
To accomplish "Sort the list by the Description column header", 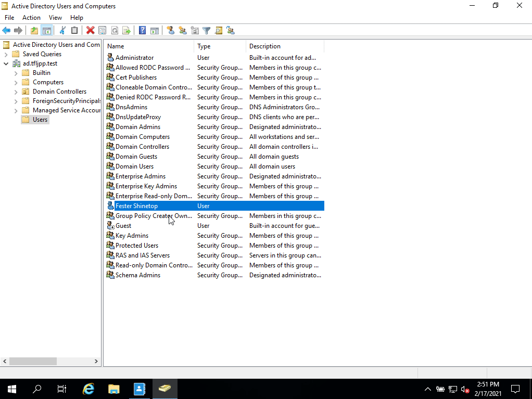I will [x=285, y=46].
